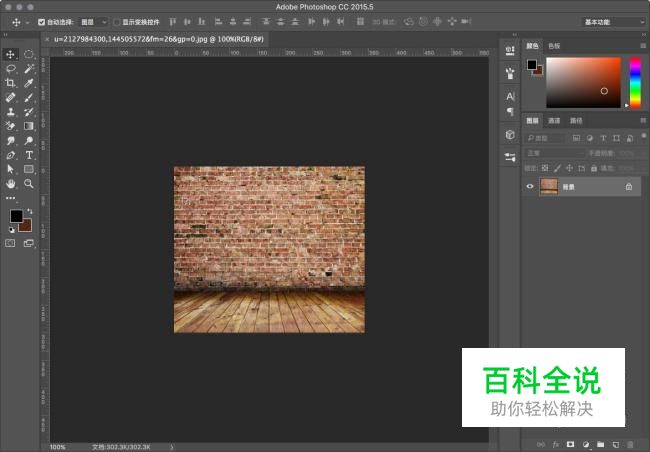The image size is (650, 452).
Task: Select the 背景 layer thumbnail
Action: click(549, 187)
